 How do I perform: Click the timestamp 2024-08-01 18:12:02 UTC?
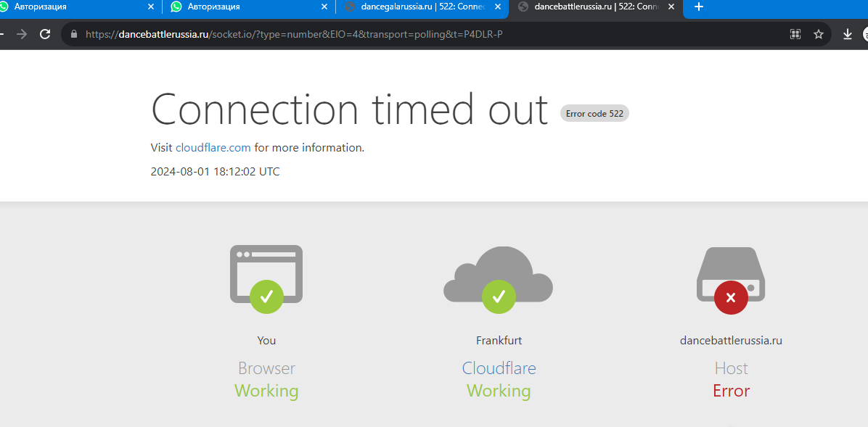coord(216,172)
